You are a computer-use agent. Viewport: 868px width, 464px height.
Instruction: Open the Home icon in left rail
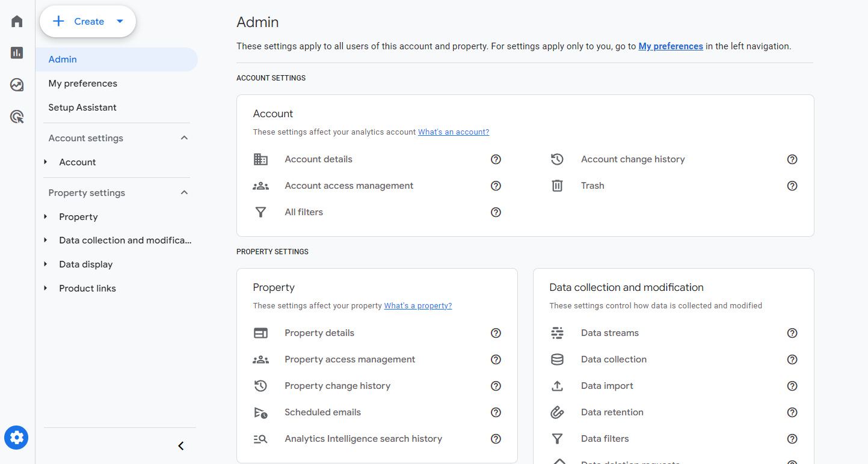[17, 22]
